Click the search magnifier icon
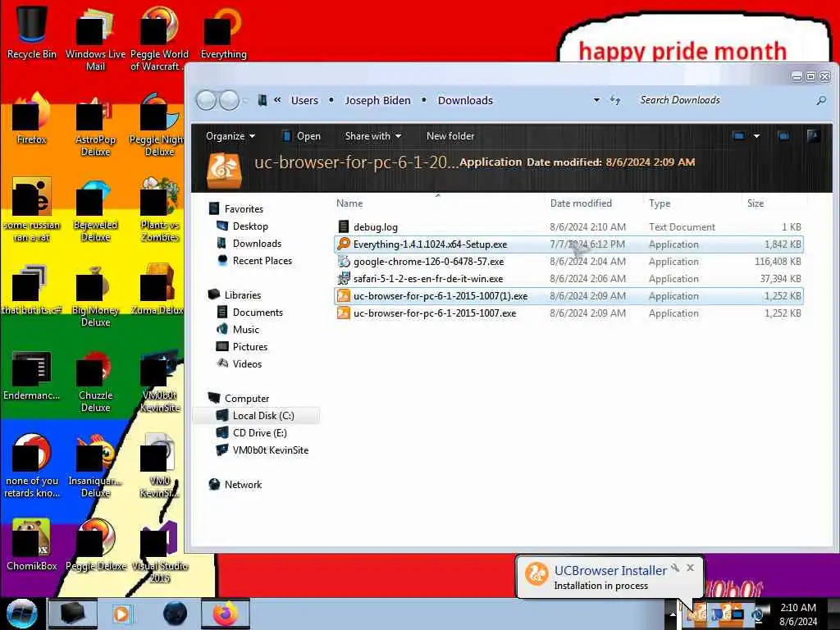The width and height of the screenshot is (840, 630). pyautogui.click(x=820, y=100)
